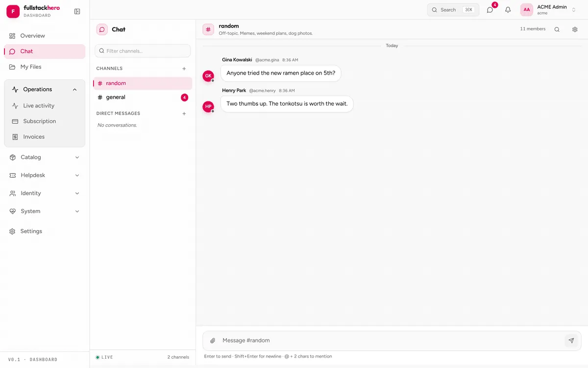The width and height of the screenshot is (588, 368).
Task: Click the Live activity pulse icon
Action: point(15,105)
